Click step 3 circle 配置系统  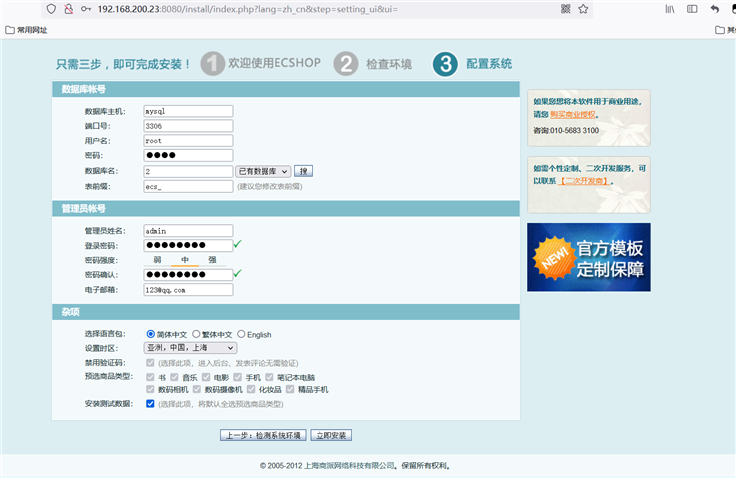(445, 64)
